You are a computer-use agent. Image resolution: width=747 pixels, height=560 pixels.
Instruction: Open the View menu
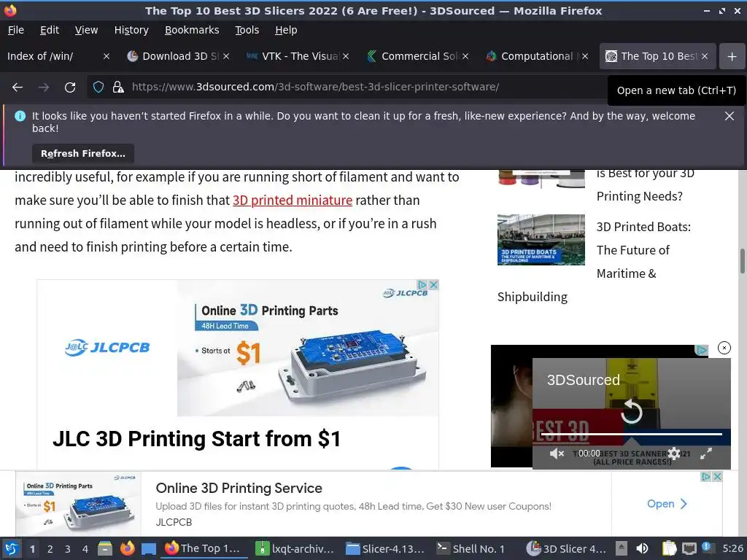coord(86,30)
